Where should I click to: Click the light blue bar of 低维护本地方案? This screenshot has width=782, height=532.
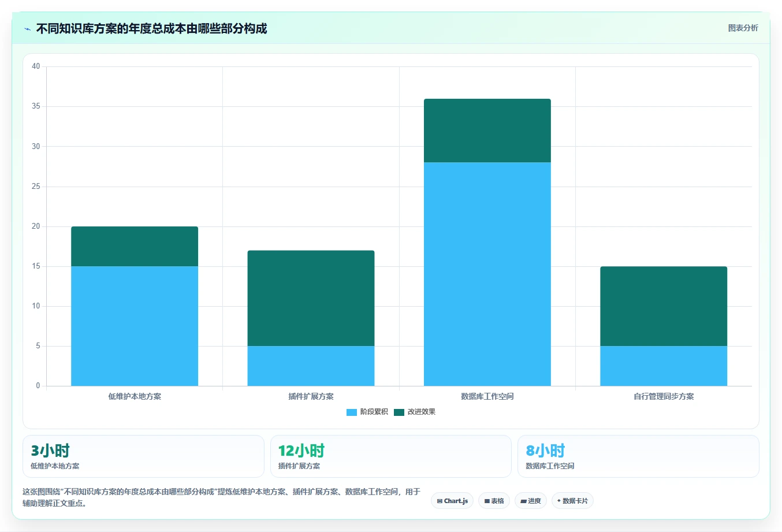135,326
